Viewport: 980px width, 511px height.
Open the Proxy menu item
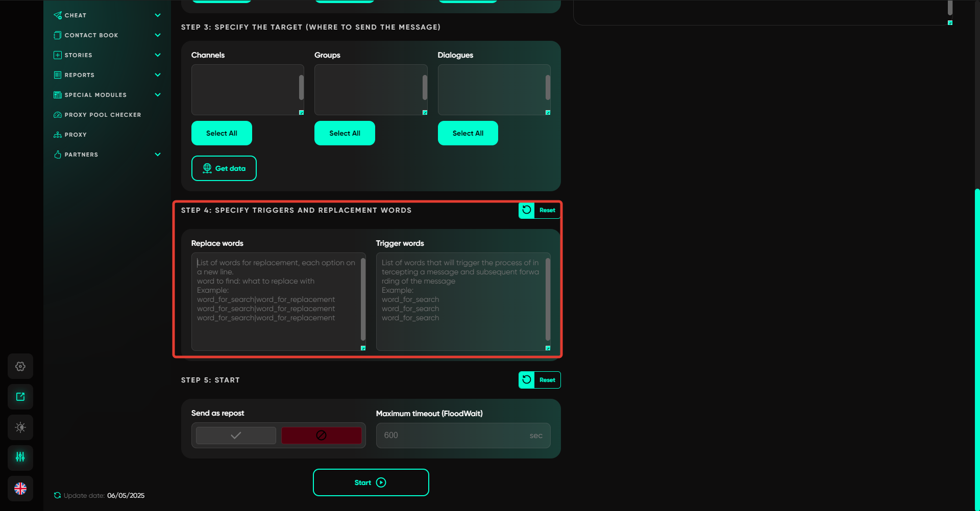[76, 135]
